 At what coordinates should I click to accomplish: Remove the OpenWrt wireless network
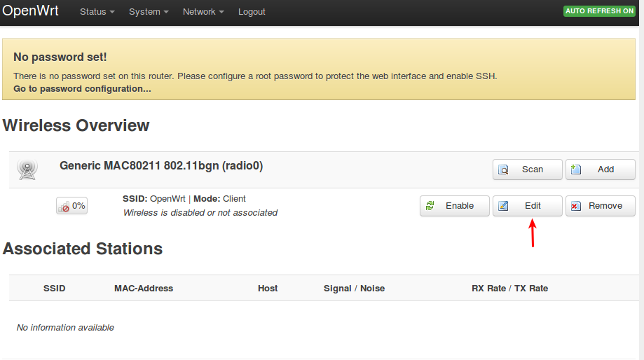(600, 206)
